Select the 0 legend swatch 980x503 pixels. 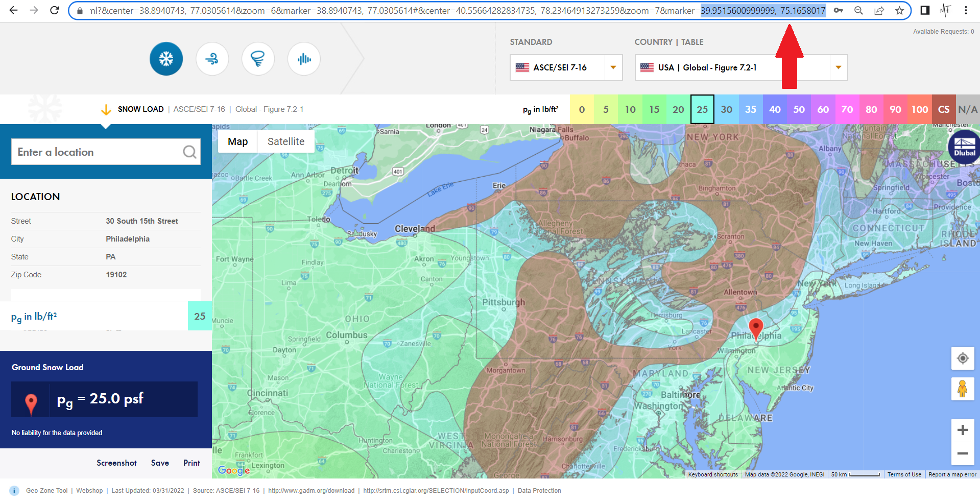pyautogui.click(x=582, y=109)
